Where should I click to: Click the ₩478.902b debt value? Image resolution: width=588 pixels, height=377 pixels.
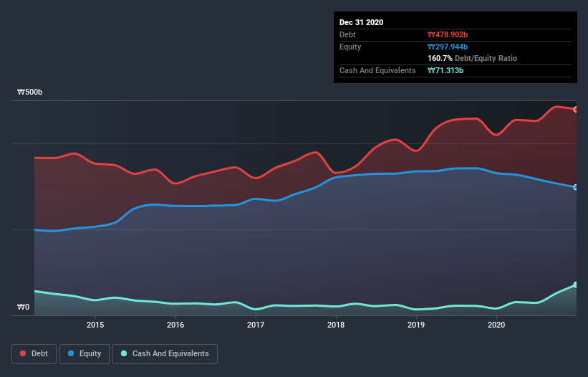448,34
